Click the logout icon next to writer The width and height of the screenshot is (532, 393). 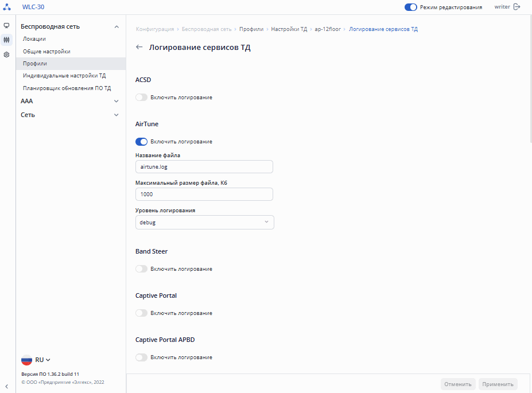[517, 7]
